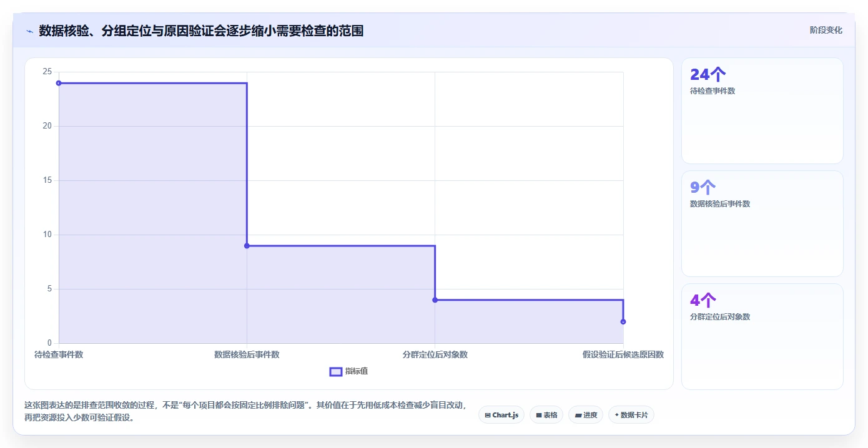Select the Chart.js tag button

coord(501,415)
